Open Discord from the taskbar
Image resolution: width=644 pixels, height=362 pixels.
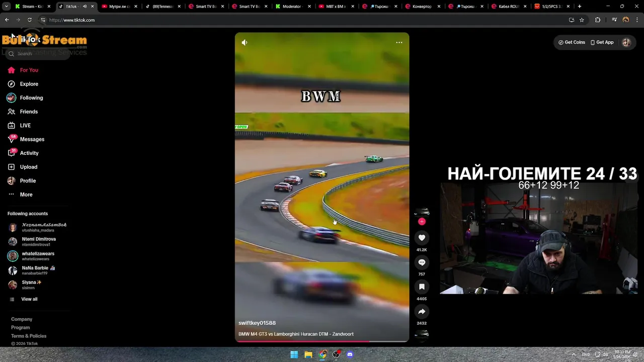click(350, 354)
